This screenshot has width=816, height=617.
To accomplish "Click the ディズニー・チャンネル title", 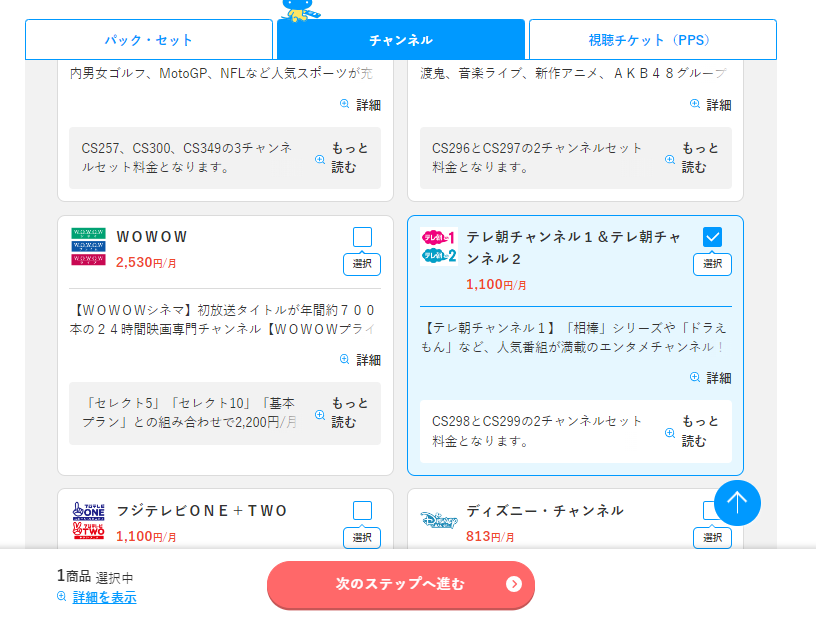I will tap(545, 511).
